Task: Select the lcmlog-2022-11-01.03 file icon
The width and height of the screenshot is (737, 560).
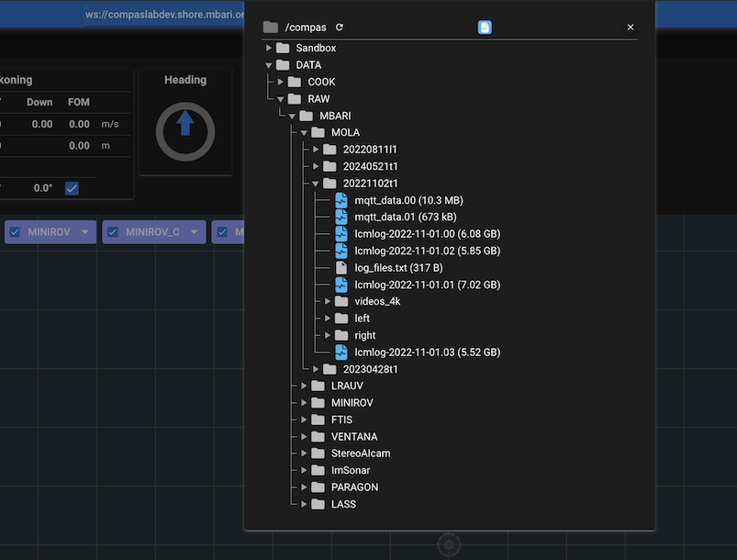Action: 341,352
